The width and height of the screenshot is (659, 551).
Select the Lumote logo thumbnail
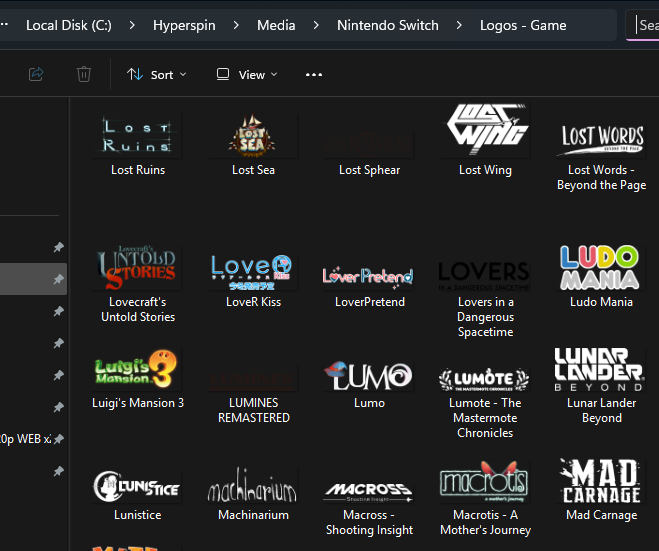(485, 379)
